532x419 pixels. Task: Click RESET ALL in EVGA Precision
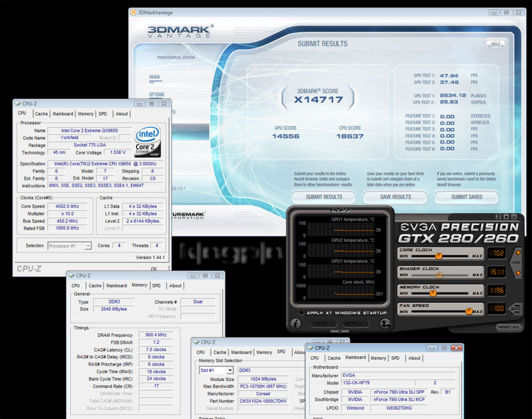[508, 327]
